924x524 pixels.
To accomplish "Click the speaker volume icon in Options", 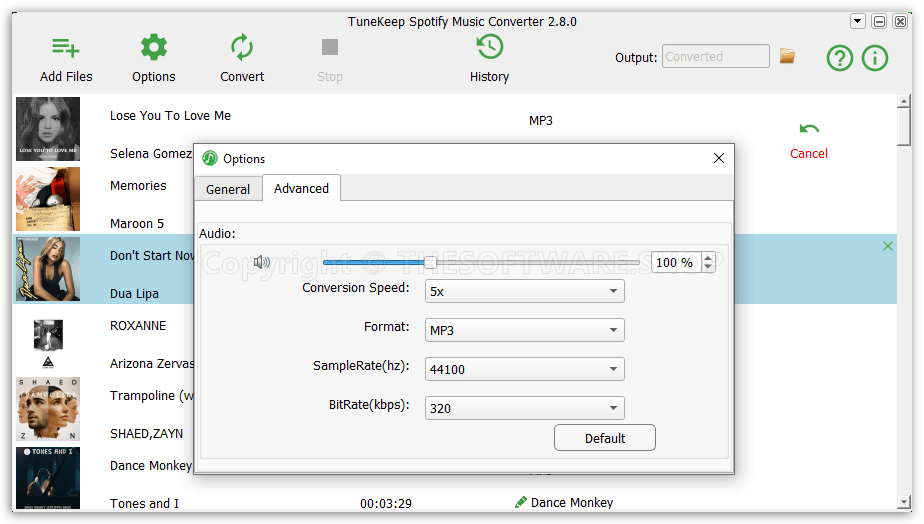I will coord(262,262).
